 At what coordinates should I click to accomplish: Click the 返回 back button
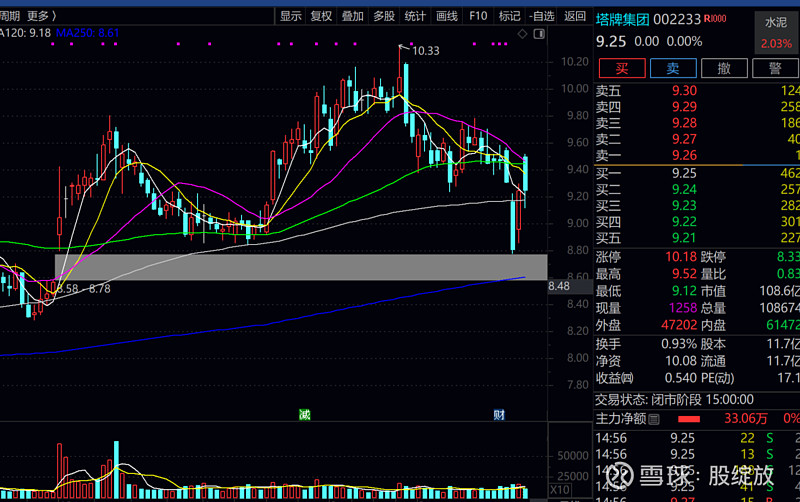pos(575,16)
